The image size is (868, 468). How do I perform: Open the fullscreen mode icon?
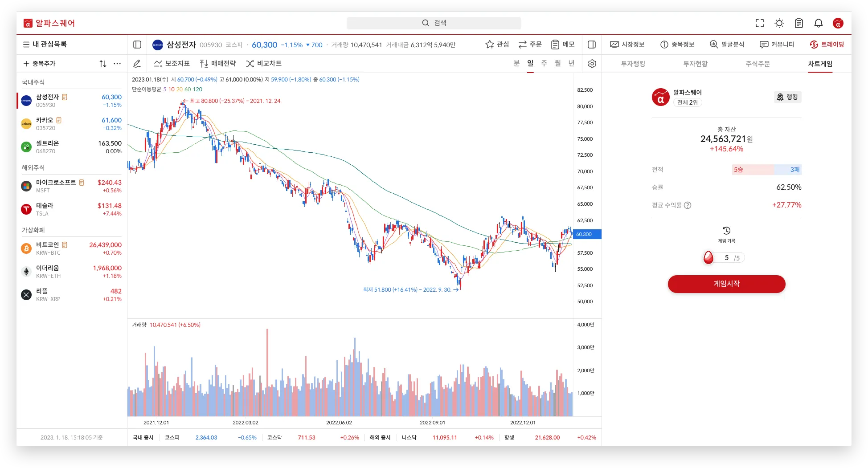pyautogui.click(x=760, y=23)
